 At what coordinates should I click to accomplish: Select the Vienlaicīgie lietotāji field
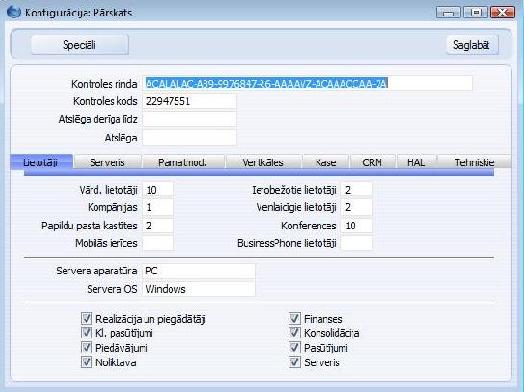(x=357, y=208)
